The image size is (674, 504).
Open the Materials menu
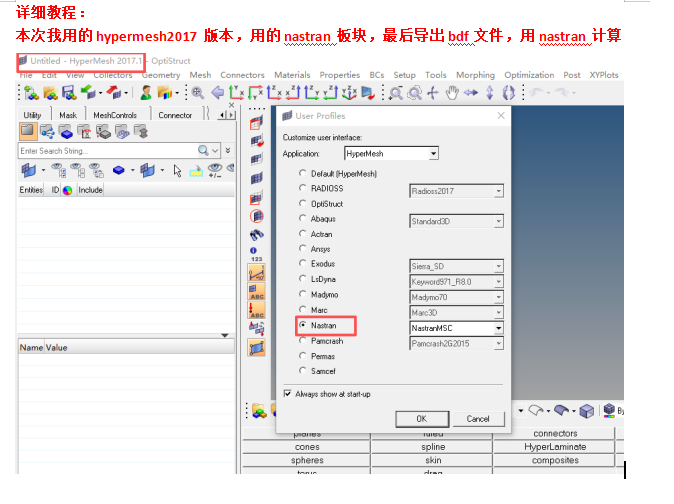pyautogui.click(x=292, y=75)
